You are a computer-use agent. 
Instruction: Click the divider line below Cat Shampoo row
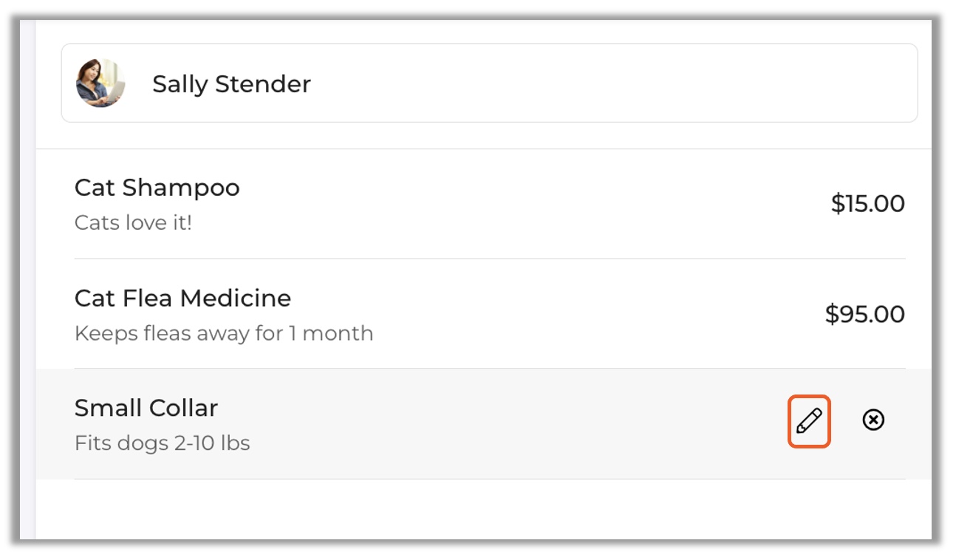coord(489,259)
